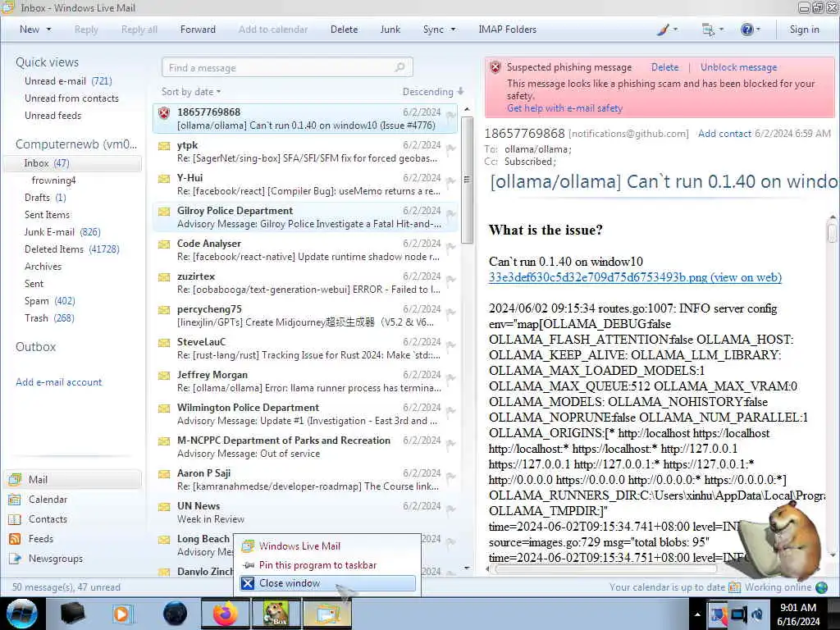The height and width of the screenshot is (630, 840).
Task: Click the volume icon in system tray
Action: coord(756,614)
